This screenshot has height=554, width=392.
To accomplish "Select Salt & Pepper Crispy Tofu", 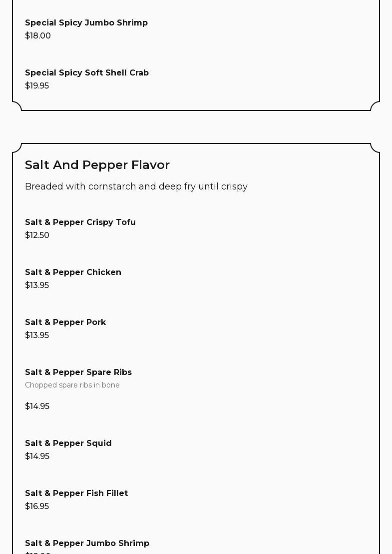I will (80, 222).
